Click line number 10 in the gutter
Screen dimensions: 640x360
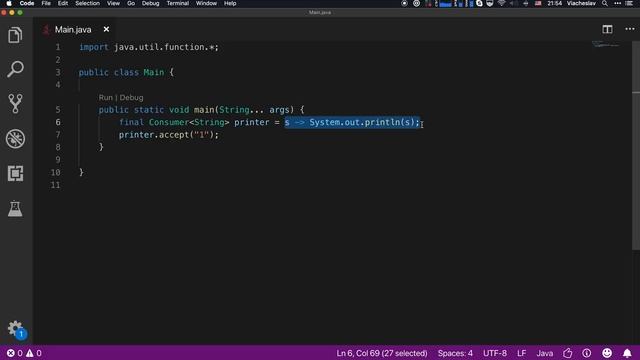click(x=56, y=172)
